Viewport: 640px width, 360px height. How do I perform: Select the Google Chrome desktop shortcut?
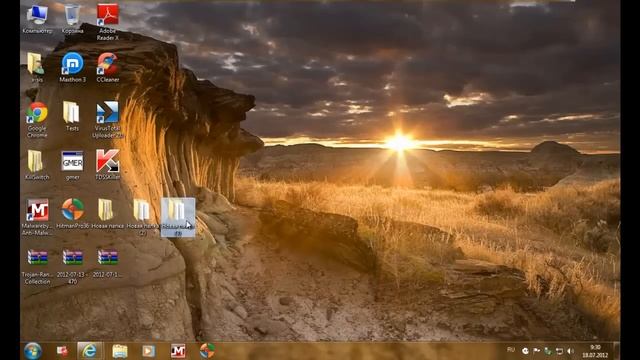(x=37, y=119)
